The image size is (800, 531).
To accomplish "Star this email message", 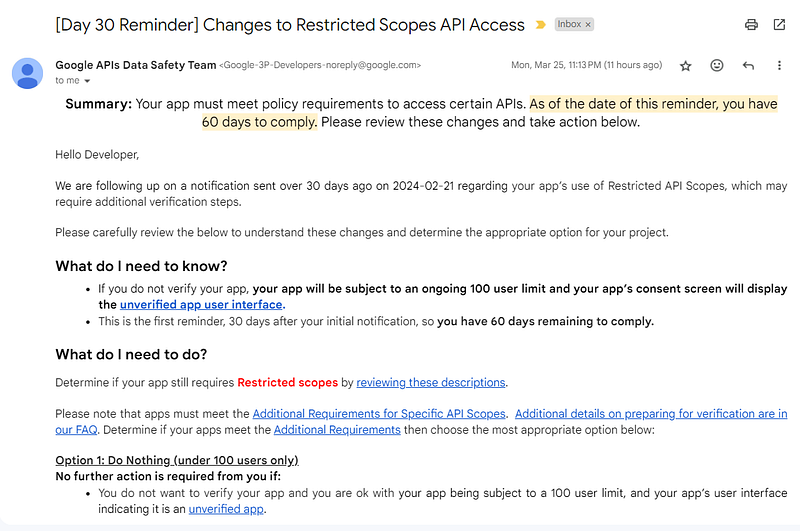I will tap(686, 66).
